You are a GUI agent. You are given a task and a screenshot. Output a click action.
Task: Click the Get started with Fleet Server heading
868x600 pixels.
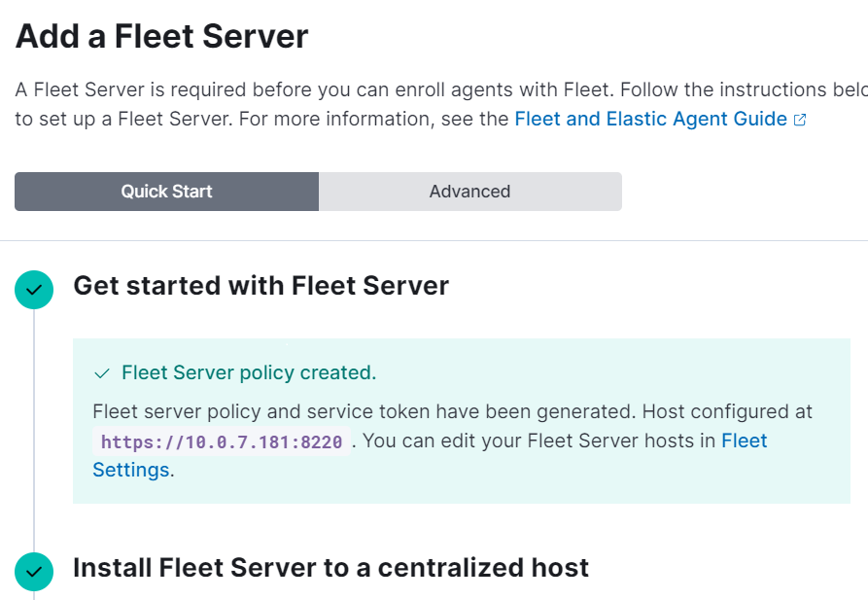pyautogui.click(x=260, y=286)
